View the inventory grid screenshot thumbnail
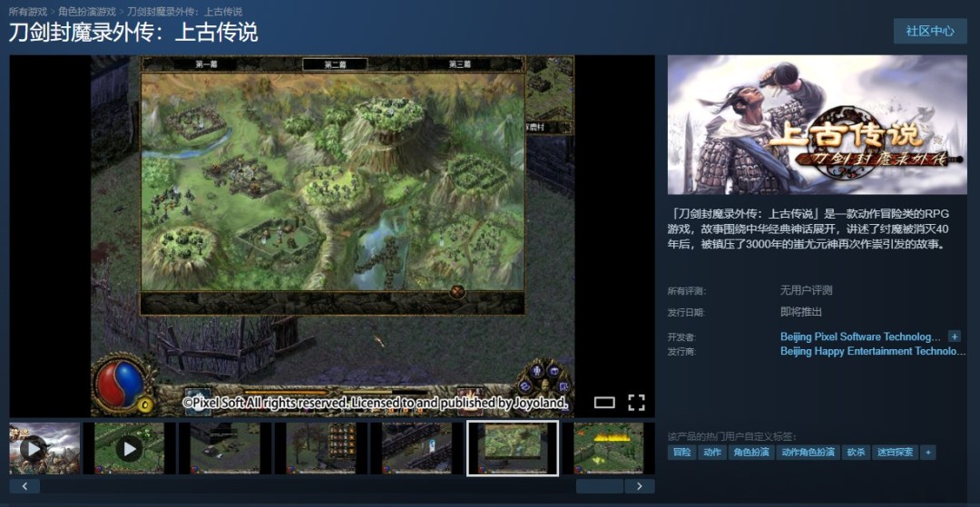 [x=321, y=448]
